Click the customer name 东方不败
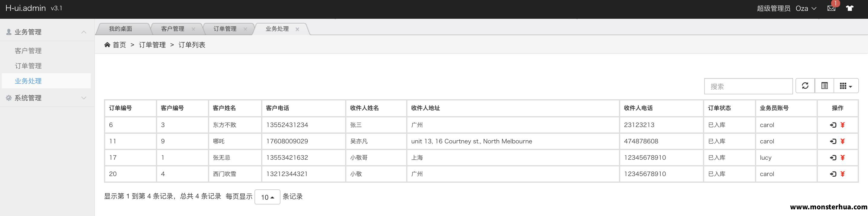868x216 pixels. (225, 125)
